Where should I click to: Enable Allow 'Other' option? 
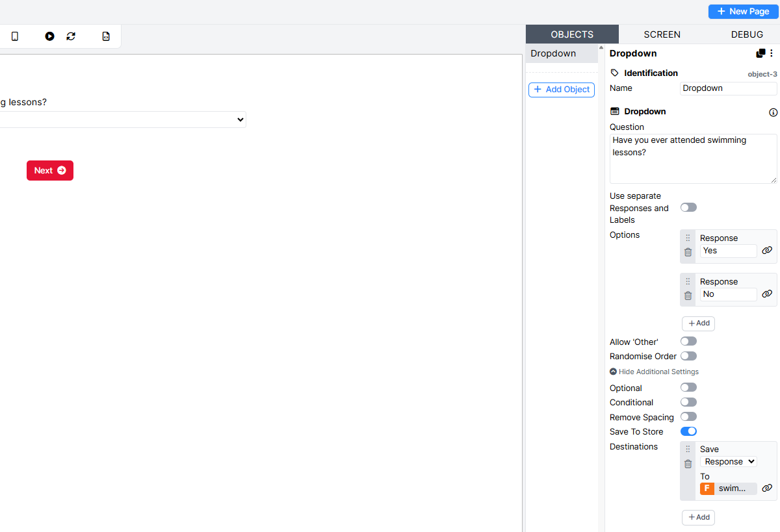(x=688, y=341)
